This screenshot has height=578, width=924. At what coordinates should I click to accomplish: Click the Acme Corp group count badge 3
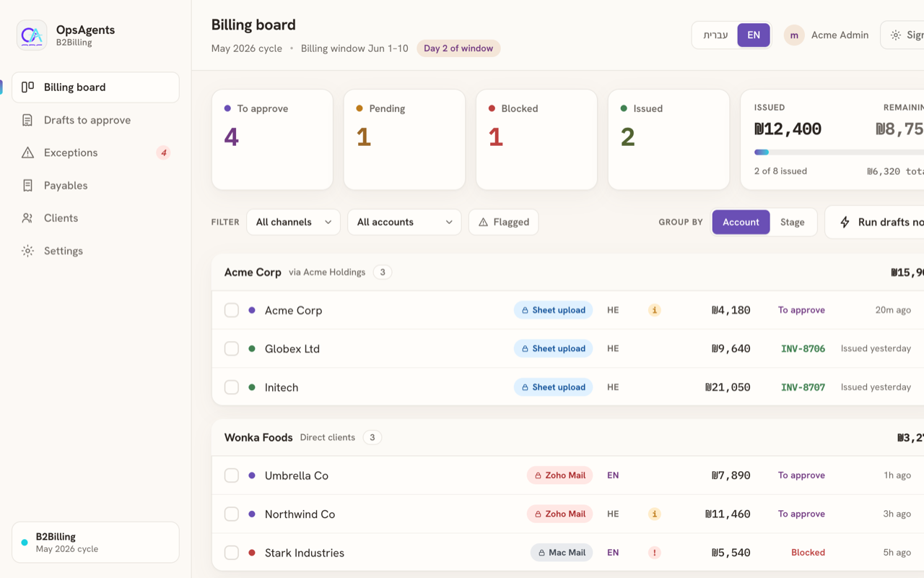383,272
